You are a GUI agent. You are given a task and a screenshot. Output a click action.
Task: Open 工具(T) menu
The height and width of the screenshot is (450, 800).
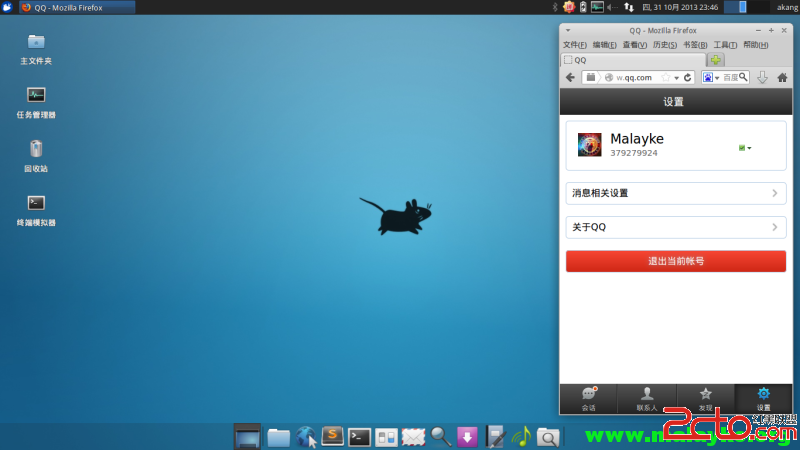coord(725,45)
